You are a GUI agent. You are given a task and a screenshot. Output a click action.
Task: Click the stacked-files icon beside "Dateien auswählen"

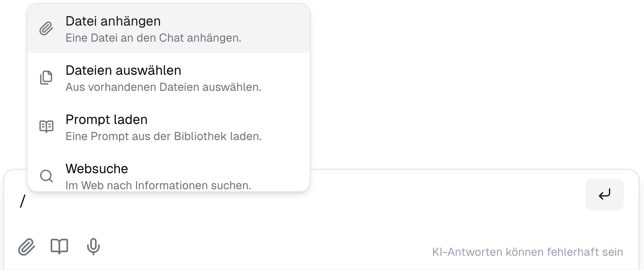click(x=46, y=78)
